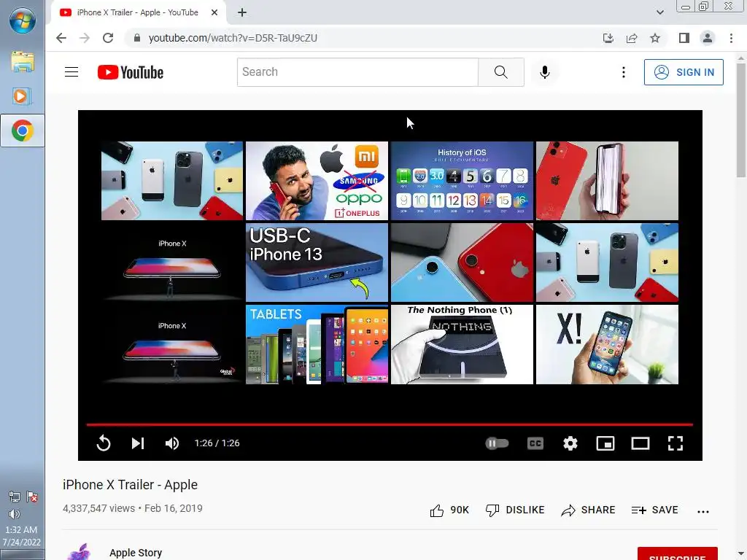The image size is (747, 560).
Task: Click the Chrome taskbar icon
Action: click(22, 131)
